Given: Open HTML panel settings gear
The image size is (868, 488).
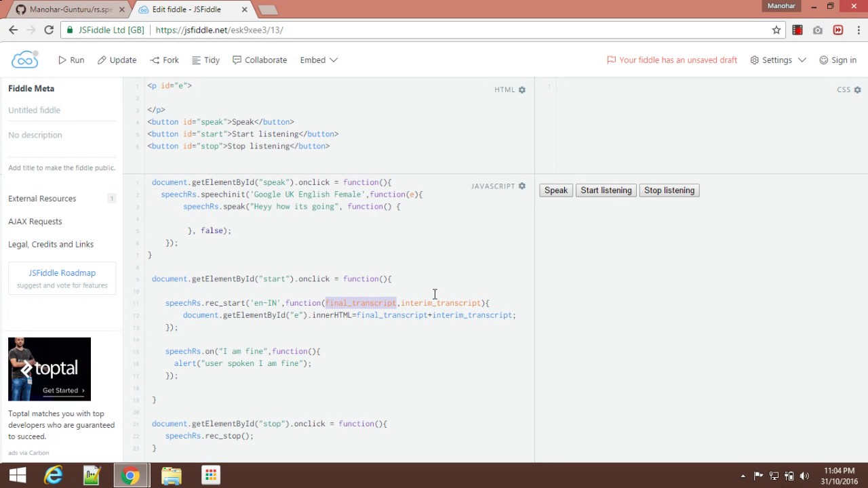Looking at the screenshot, I should pyautogui.click(x=522, y=89).
